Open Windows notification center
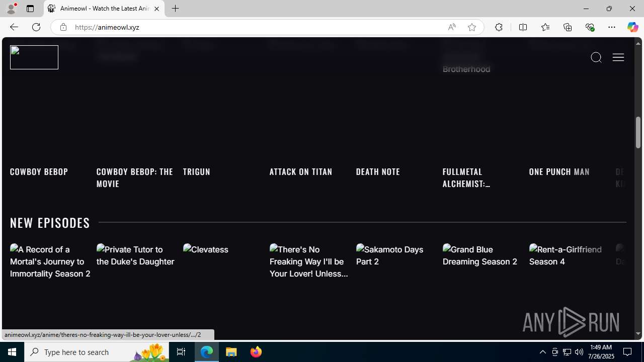Screen dimensions: 644x362 click(x=628, y=352)
